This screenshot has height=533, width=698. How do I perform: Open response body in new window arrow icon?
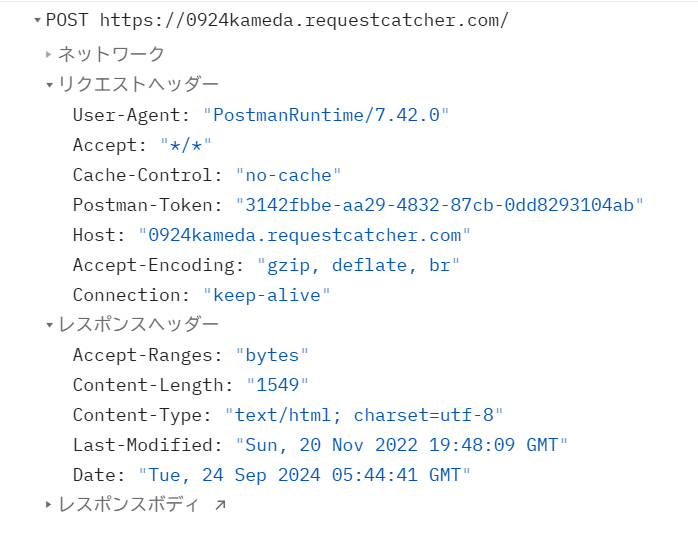pyautogui.click(x=220, y=505)
